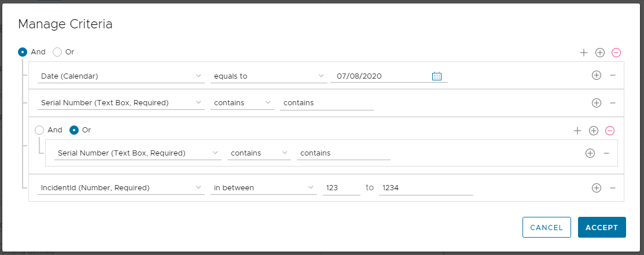Expand the 'equals to' operator dropdown
This screenshot has width=644, height=255.
point(269,76)
